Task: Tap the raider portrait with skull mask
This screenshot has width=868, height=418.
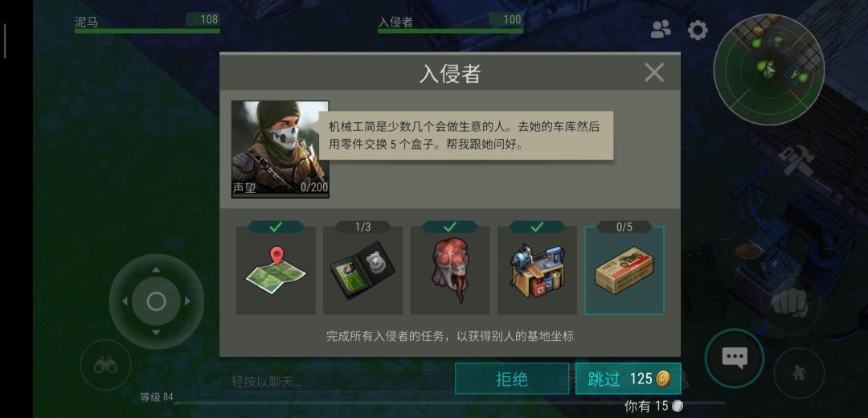Action: 280,149
